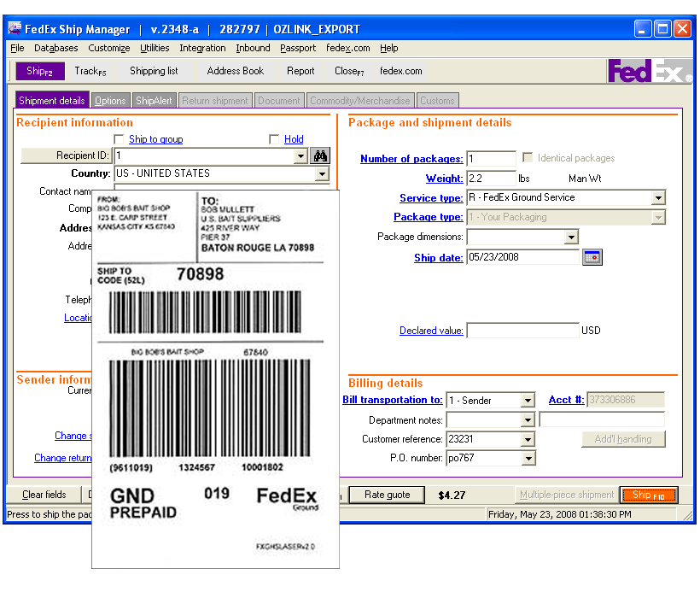Viewport: 700px width, 598px height.
Task: Open the Department notes dropdown
Action: pyautogui.click(x=528, y=419)
